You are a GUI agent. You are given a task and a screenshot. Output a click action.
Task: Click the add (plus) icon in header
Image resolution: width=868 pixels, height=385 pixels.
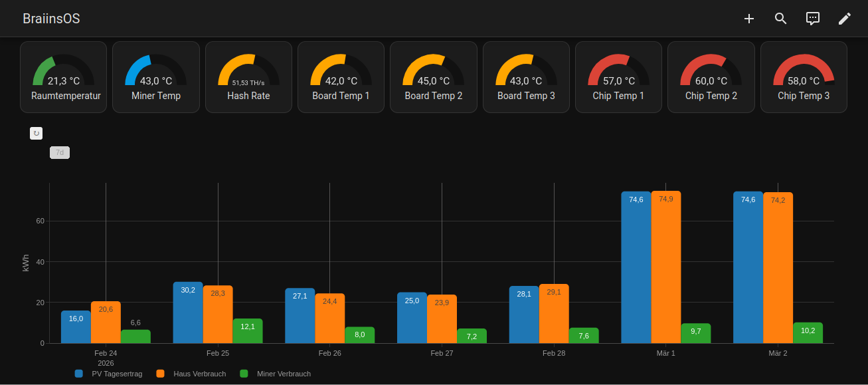(x=748, y=19)
